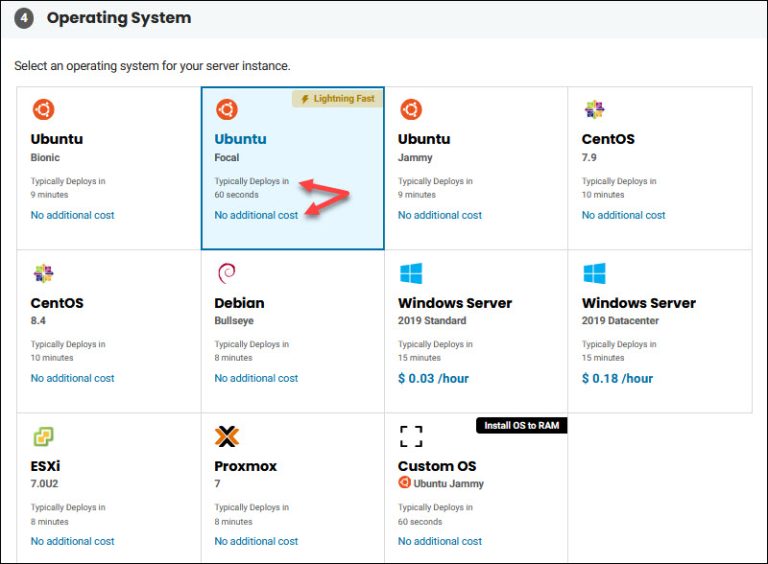
Task: Click the $ 0.03 /hour price
Action: [433, 378]
